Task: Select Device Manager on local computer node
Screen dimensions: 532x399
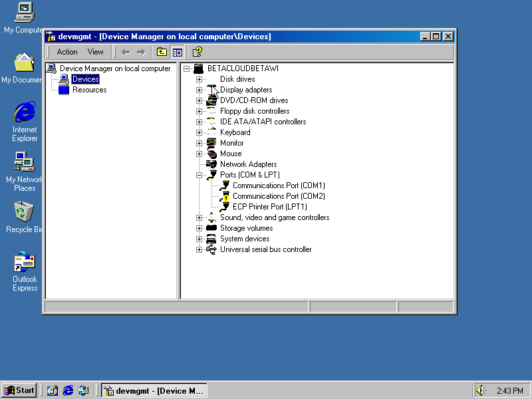Action: (x=115, y=68)
